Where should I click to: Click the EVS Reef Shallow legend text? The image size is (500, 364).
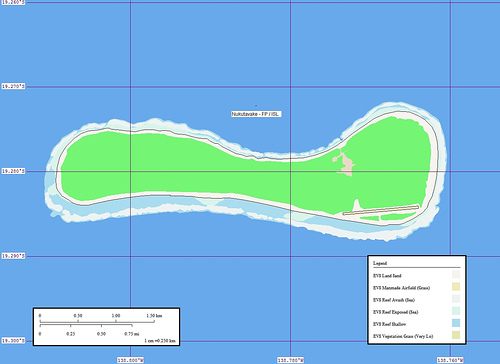point(389,324)
